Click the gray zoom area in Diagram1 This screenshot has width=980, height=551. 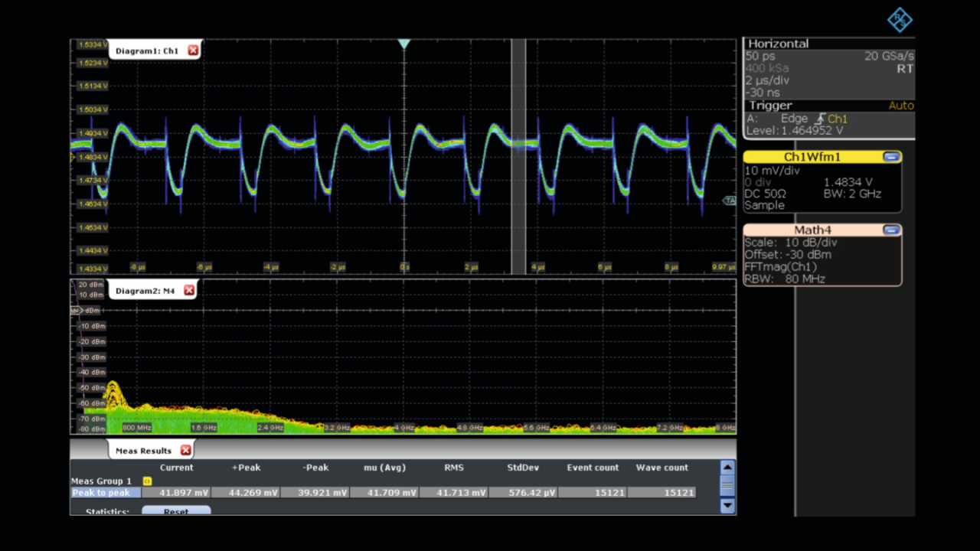(x=518, y=156)
